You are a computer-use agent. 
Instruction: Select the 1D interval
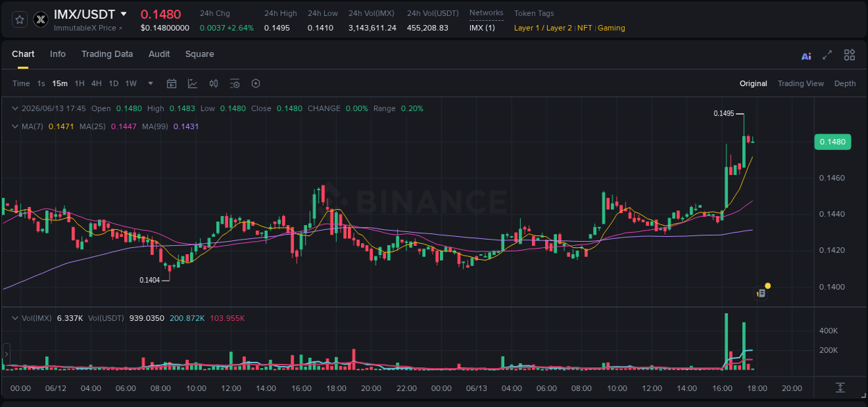coord(114,83)
